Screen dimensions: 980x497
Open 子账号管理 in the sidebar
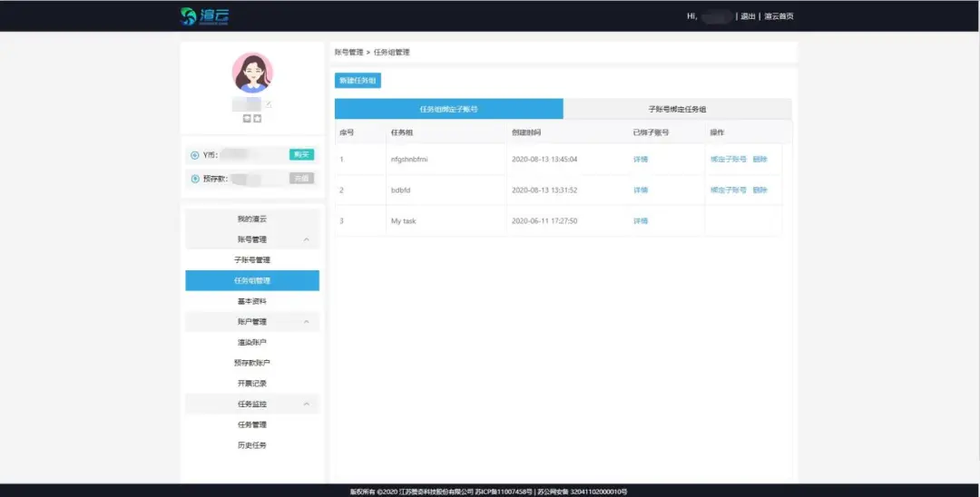[x=252, y=260]
